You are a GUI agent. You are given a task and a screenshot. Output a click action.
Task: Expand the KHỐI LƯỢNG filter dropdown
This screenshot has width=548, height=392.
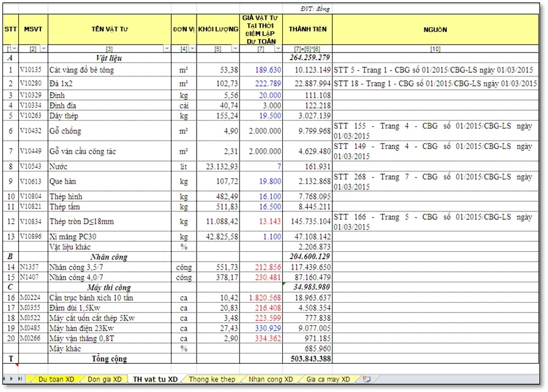coord(235,48)
